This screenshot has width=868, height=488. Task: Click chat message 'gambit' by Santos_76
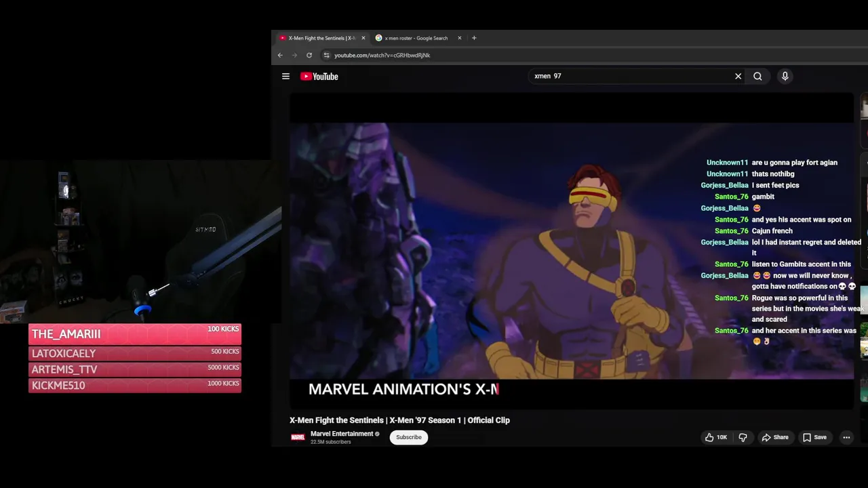[763, 197]
